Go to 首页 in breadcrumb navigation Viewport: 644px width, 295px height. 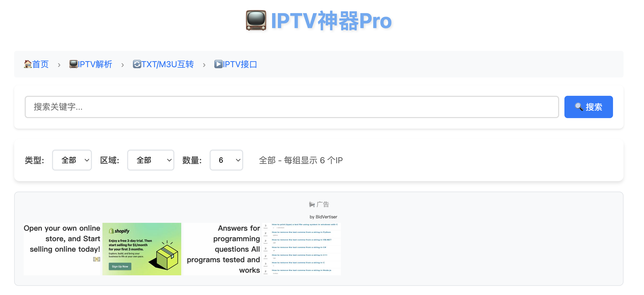(x=40, y=64)
